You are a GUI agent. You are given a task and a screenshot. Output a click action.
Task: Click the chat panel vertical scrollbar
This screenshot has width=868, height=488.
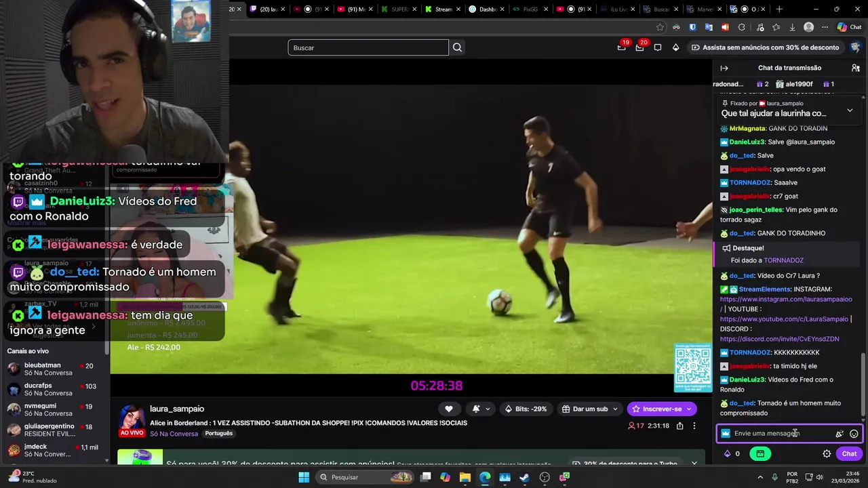tap(863, 383)
